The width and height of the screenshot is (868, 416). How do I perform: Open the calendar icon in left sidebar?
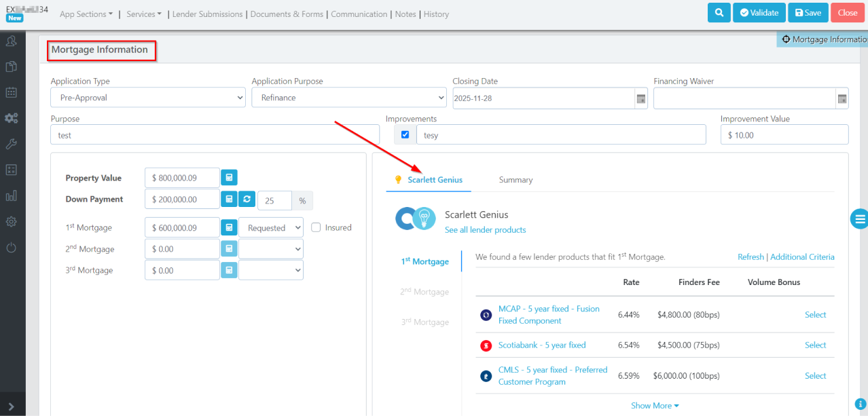[12, 92]
